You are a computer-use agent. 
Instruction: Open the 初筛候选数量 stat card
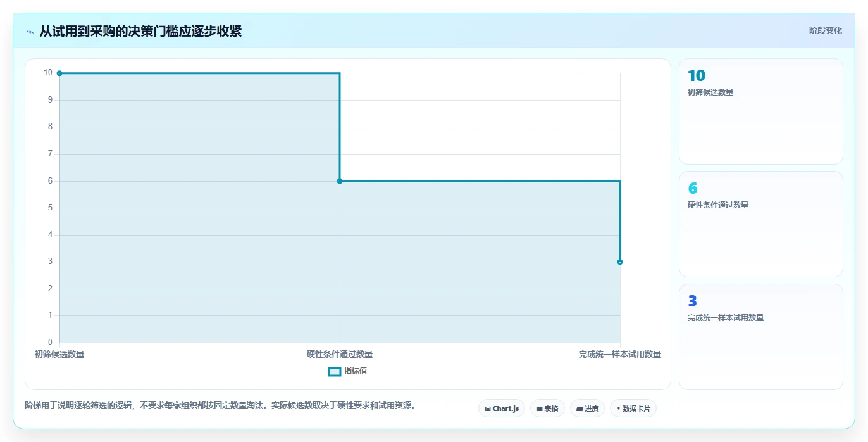760,111
